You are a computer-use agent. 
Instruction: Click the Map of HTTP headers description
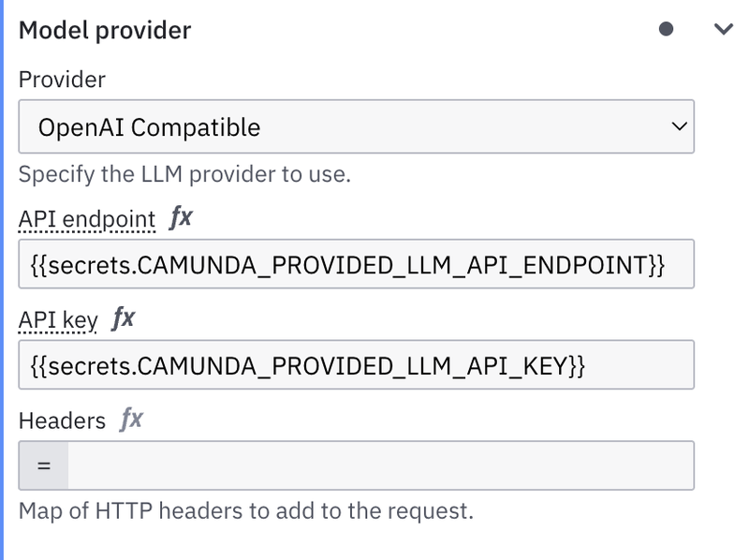(246, 510)
